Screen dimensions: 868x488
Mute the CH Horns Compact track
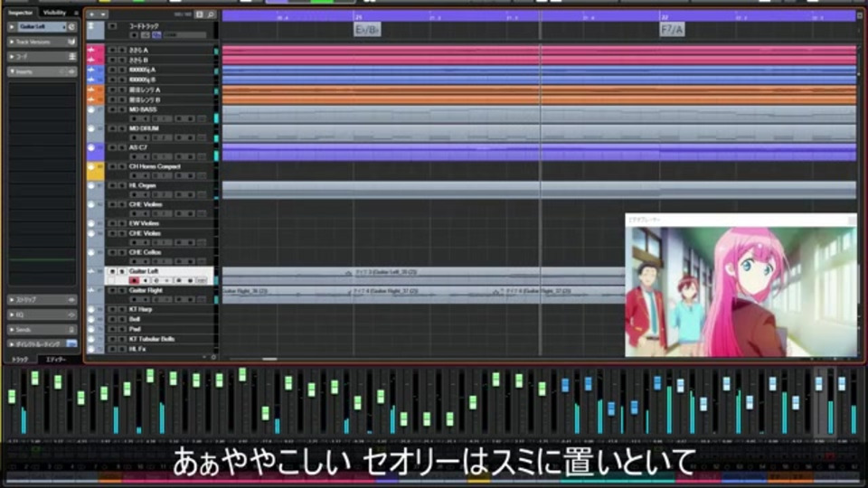coord(112,166)
